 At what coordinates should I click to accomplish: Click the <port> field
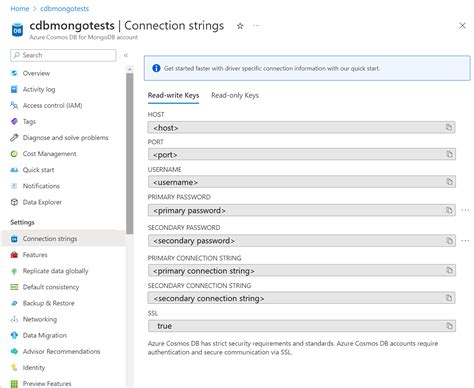coord(301,154)
